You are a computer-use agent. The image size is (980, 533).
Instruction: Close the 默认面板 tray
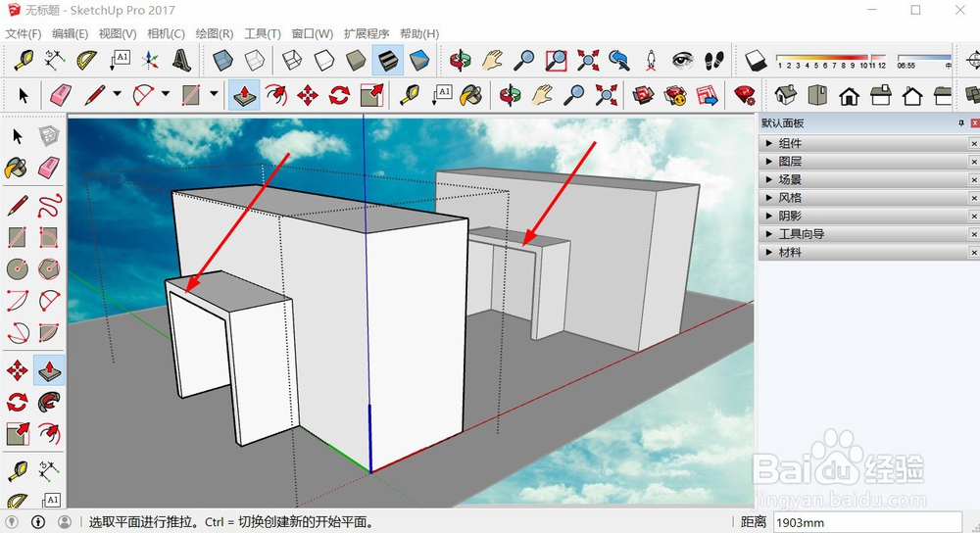974,123
